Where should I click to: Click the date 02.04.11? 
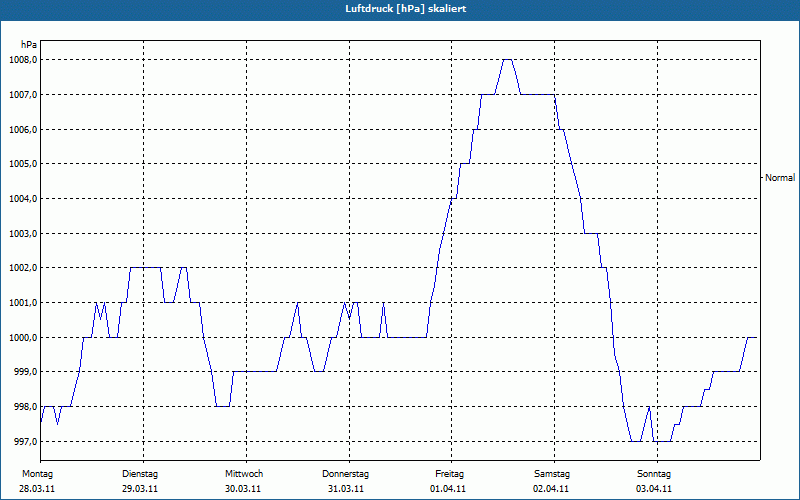point(551,489)
